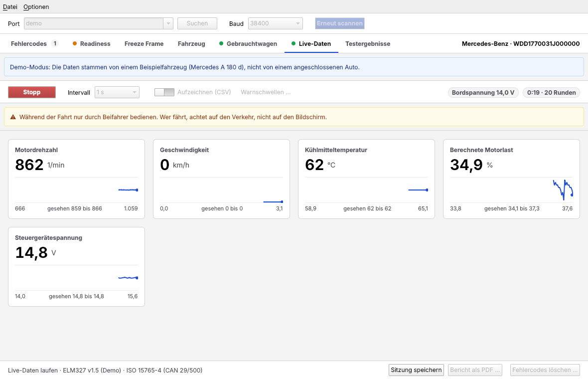Open the Datei menu
588x379 pixels.
tap(10, 7)
